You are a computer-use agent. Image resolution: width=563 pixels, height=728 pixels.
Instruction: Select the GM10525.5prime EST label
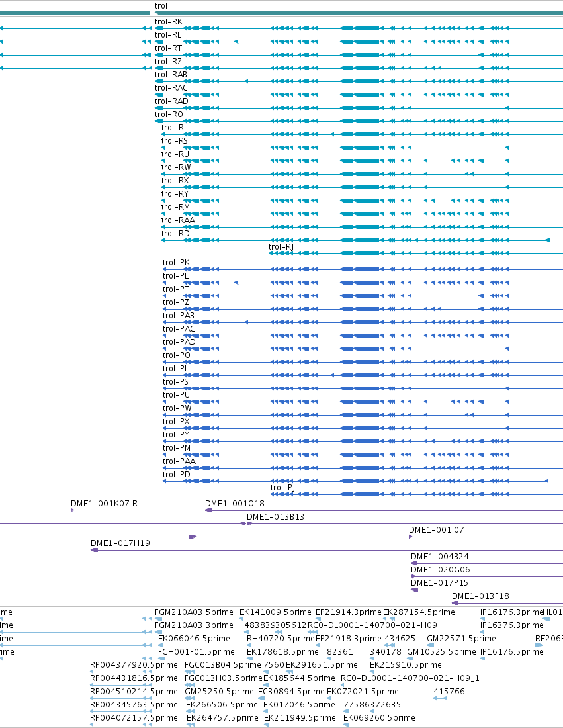(x=441, y=652)
